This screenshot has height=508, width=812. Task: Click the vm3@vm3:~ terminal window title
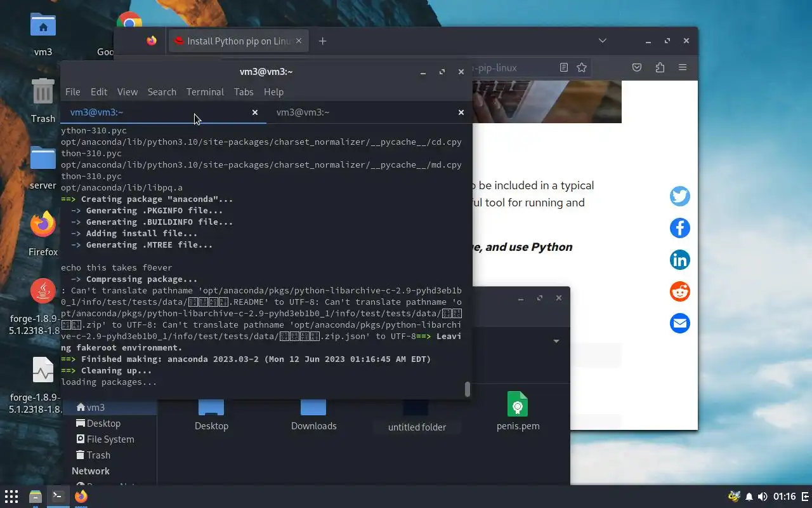[266, 72]
